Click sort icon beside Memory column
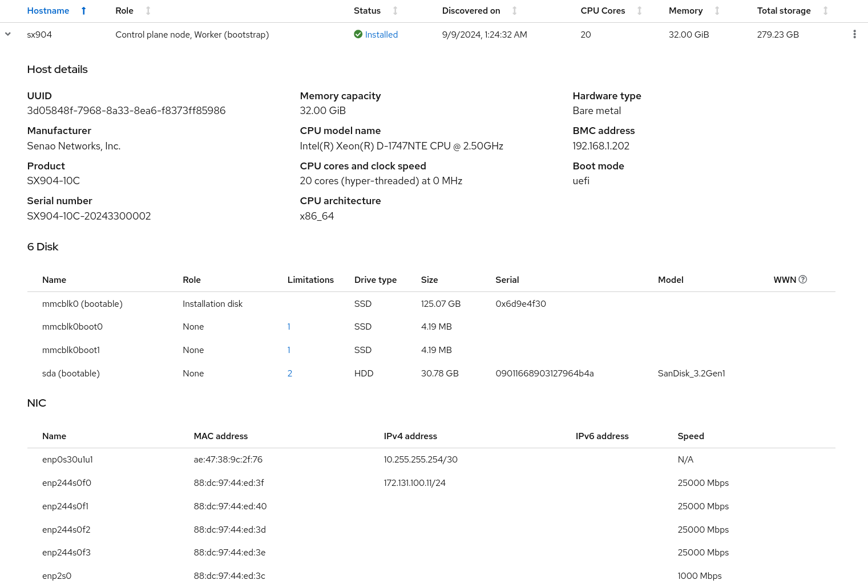This screenshot has height=588, width=868. tap(717, 11)
